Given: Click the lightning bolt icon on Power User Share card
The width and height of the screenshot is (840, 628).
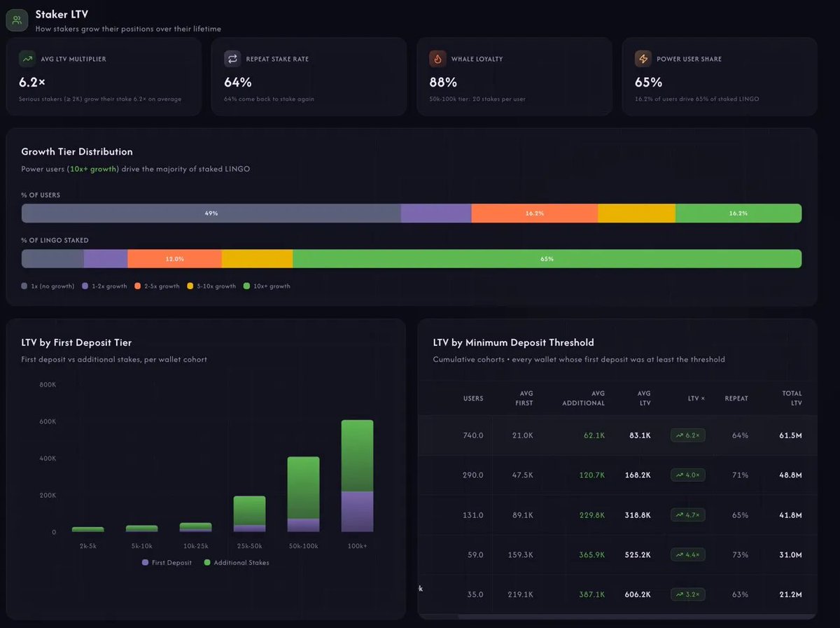Looking at the screenshot, I should tap(644, 59).
